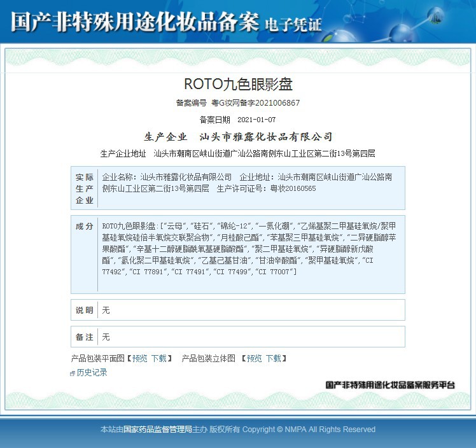Click the 成分 row label
Screen dimensions: 476x448
pos(85,226)
